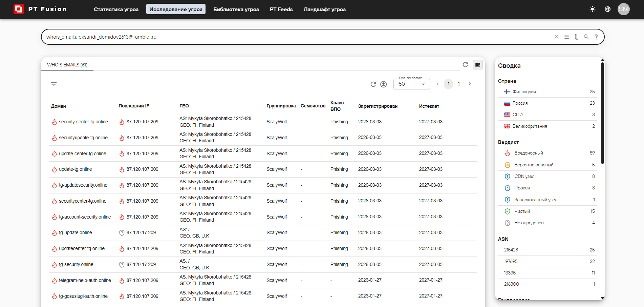Click Phishing class in updatecenter-tg.online row
The width and height of the screenshot is (644, 307).
coord(339,249)
